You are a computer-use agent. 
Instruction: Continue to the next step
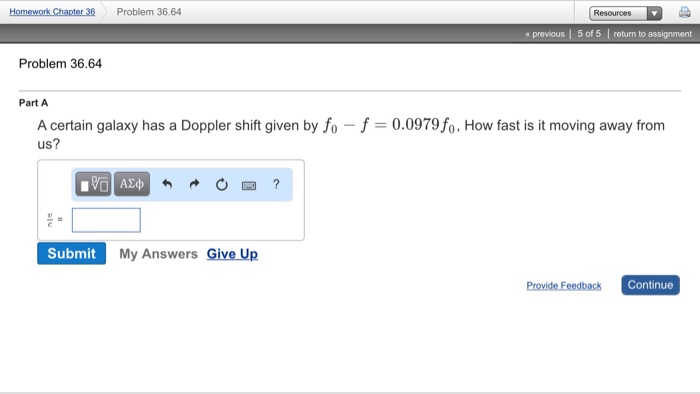[650, 285]
